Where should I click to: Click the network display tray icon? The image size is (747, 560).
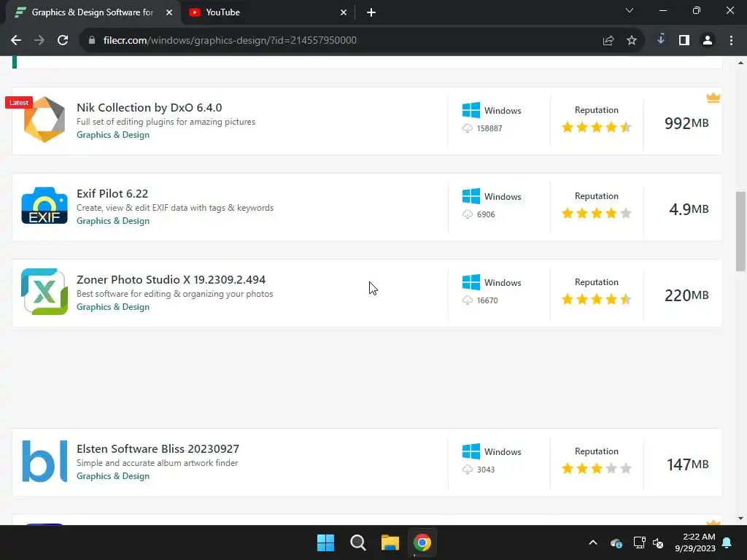[x=639, y=542]
